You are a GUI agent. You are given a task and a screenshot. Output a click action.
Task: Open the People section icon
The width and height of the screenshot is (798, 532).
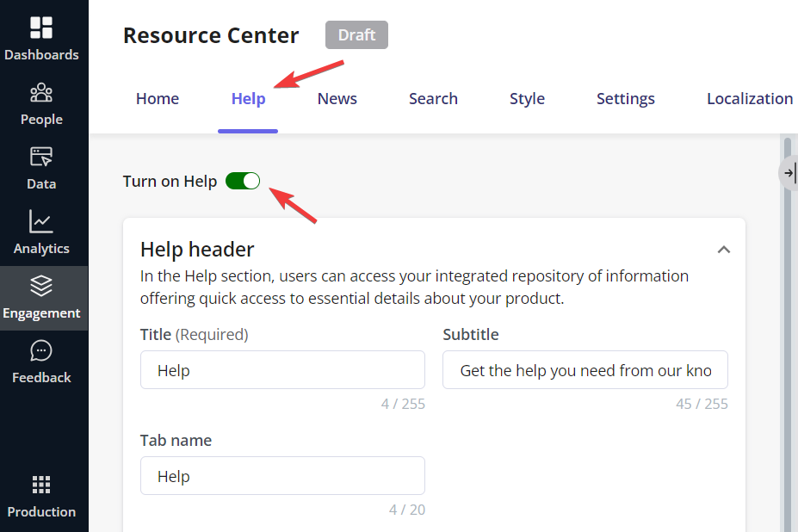pyautogui.click(x=41, y=93)
